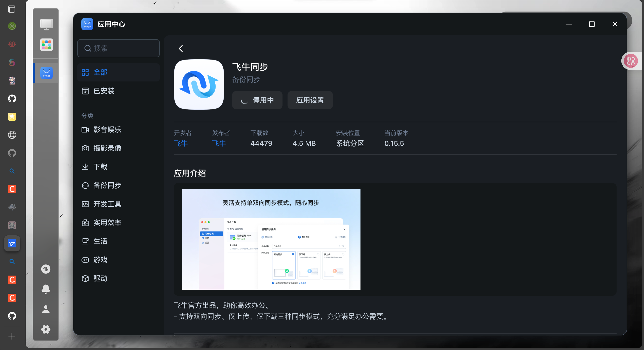Open the dimmed middle GitHub icon in the left strip
Image resolution: width=644 pixels, height=350 pixels.
pyautogui.click(x=12, y=153)
